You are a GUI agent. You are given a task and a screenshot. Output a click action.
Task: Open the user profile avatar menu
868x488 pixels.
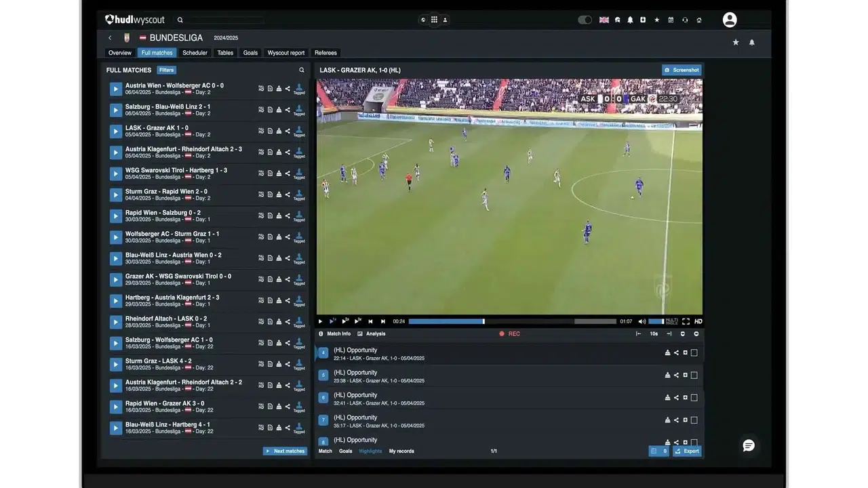[x=730, y=20]
